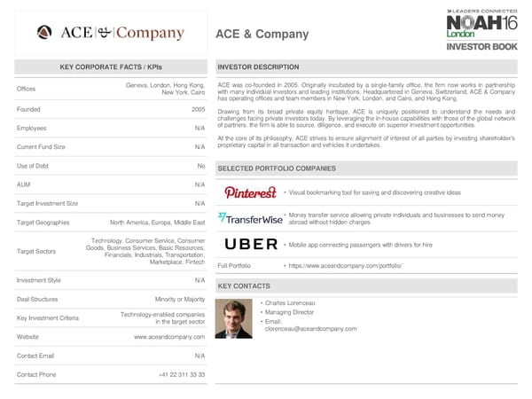The height and width of the screenshot is (399, 532).
Task: Click the Managing Director job title
Action: tap(289, 312)
